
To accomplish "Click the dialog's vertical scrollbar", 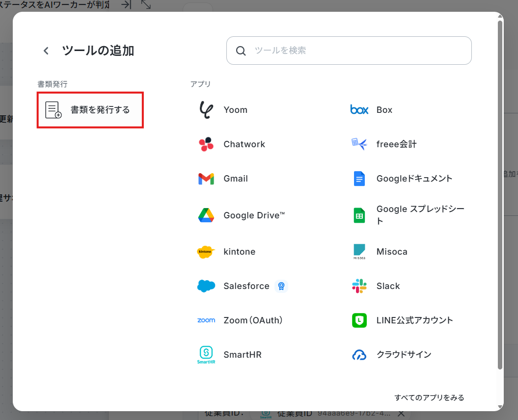I will (500, 195).
